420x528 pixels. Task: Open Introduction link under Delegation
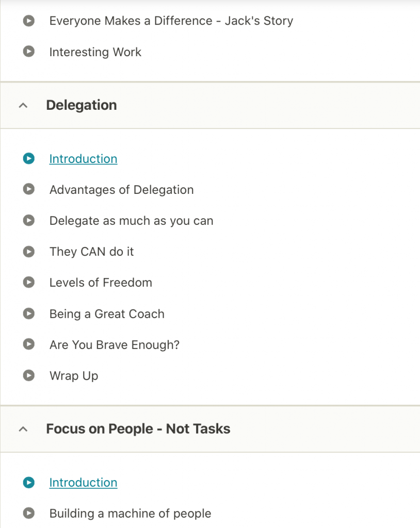[83, 159]
